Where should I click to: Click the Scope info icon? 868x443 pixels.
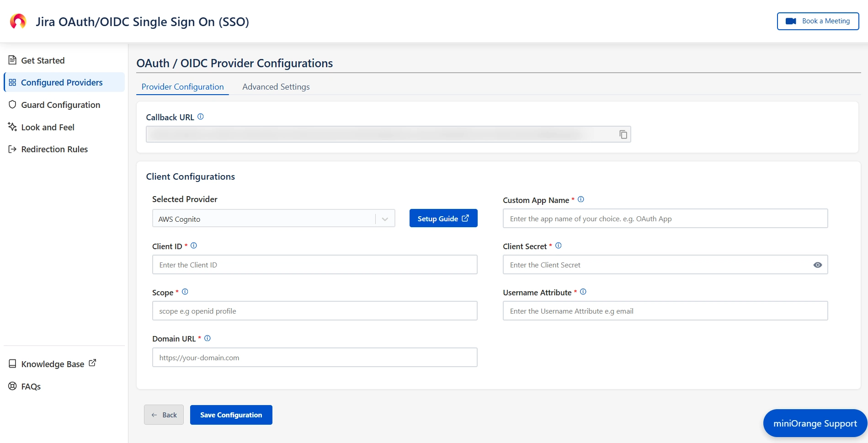(185, 292)
